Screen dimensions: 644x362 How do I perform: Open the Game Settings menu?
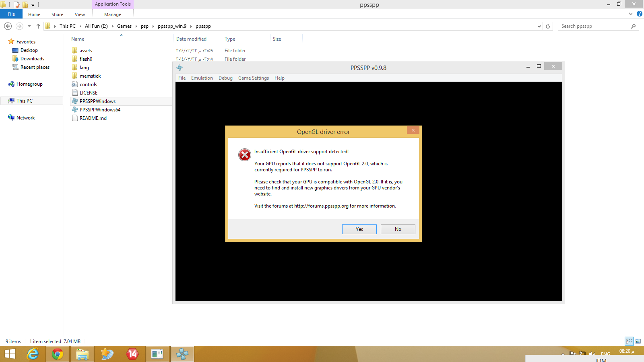tap(253, 78)
